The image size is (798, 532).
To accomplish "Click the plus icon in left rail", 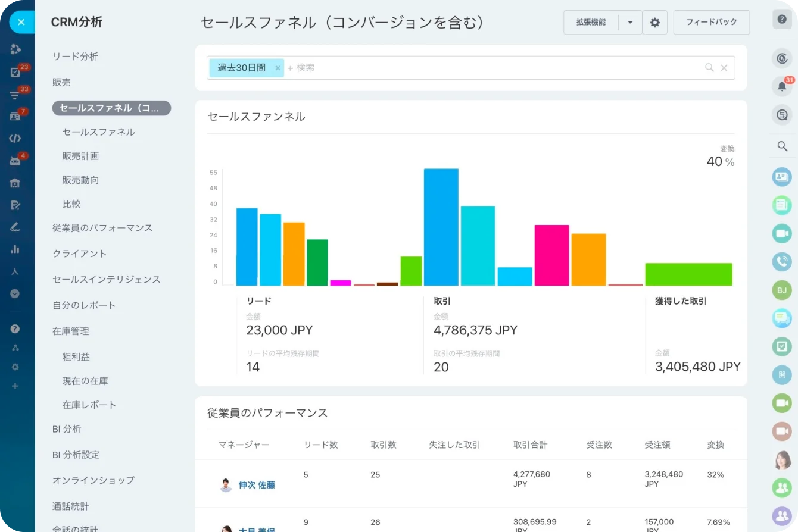I will pos(15,386).
